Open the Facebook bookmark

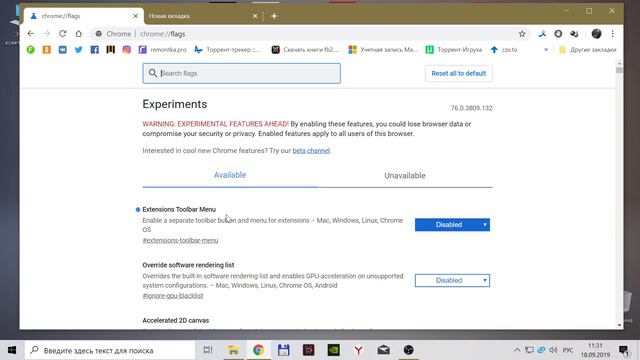[x=94, y=50]
